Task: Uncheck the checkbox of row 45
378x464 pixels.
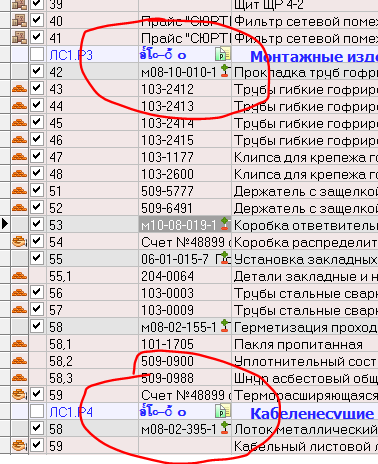Action: pos(37,122)
